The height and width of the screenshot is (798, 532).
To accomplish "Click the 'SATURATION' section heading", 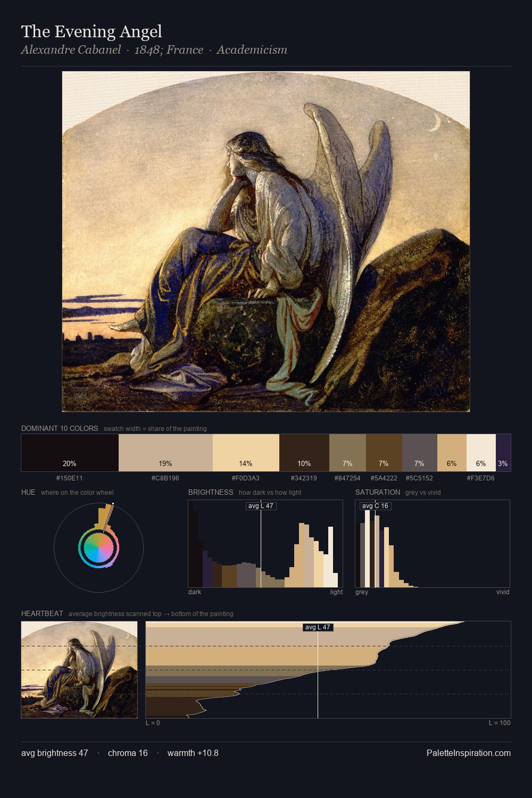I will tap(378, 493).
